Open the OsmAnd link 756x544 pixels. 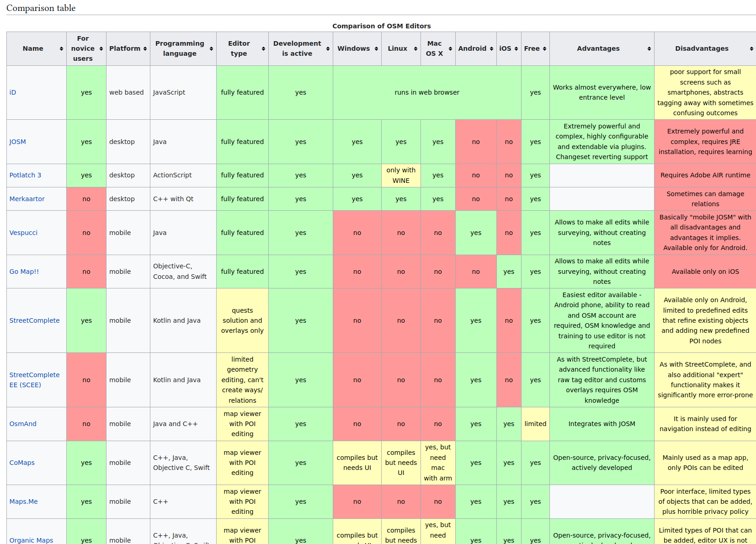click(x=23, y=424)
